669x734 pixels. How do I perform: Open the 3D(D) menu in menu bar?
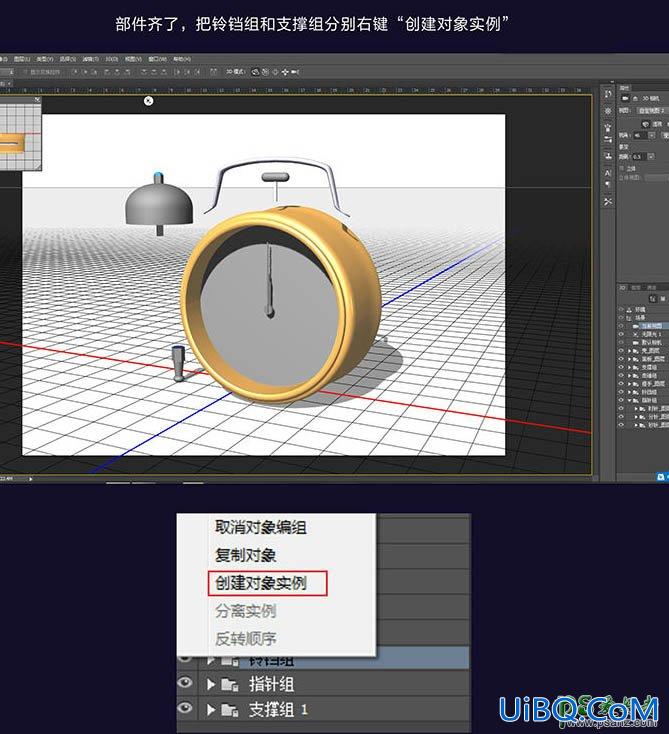[111, 59]
